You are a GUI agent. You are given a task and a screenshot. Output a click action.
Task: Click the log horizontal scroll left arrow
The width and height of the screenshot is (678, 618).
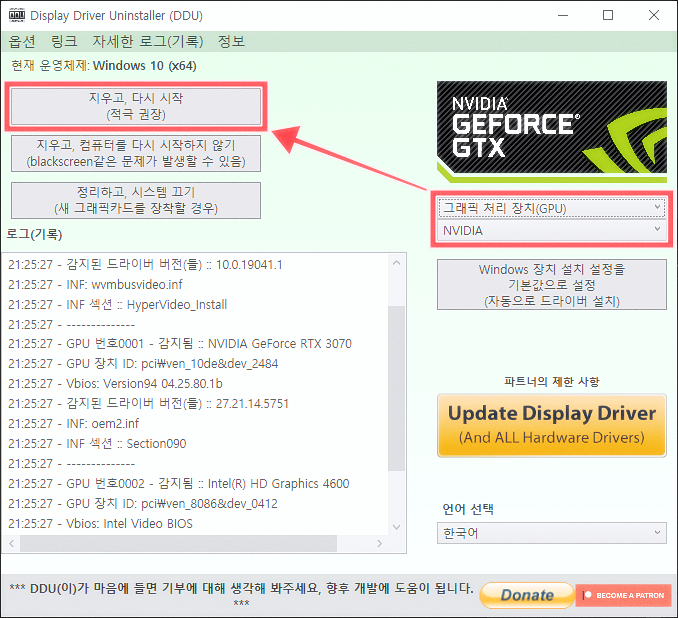tap(12, 543)
